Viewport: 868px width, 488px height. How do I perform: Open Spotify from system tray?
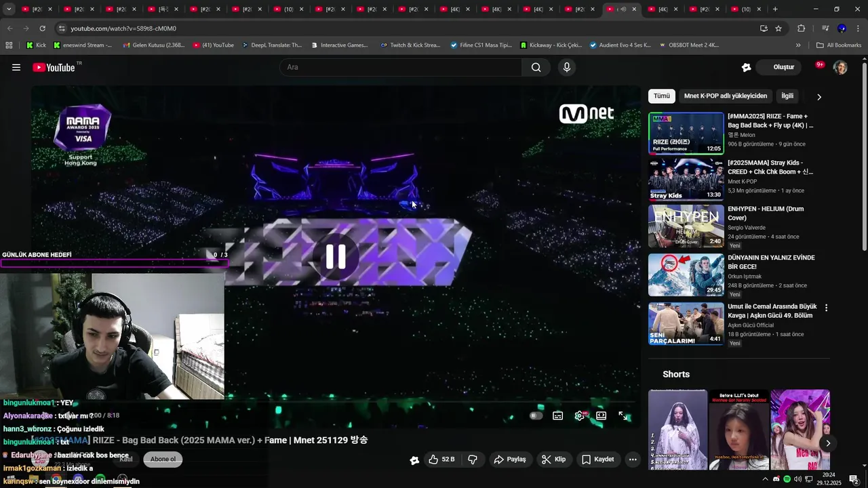click(x=787, y=479)
